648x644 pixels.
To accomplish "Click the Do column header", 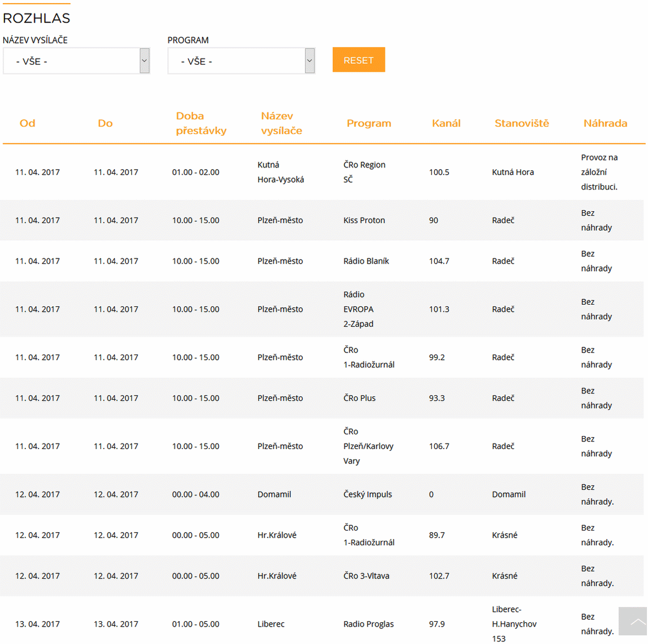I will click(105, 123).
